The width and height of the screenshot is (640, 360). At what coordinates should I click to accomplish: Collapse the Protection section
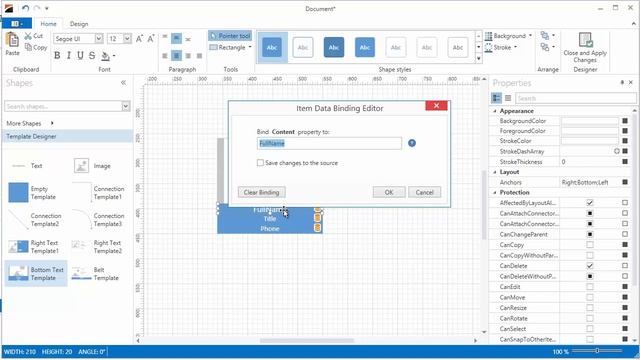[495, 192]
